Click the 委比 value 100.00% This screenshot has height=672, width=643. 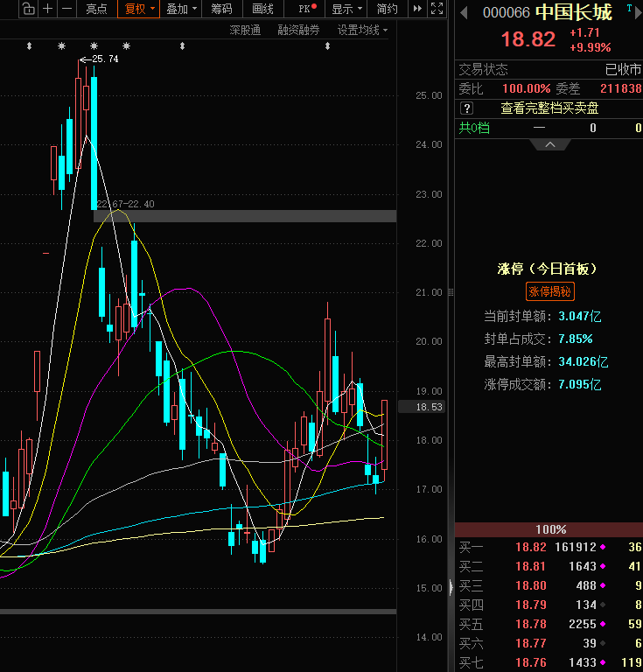(x=527, y=88)
